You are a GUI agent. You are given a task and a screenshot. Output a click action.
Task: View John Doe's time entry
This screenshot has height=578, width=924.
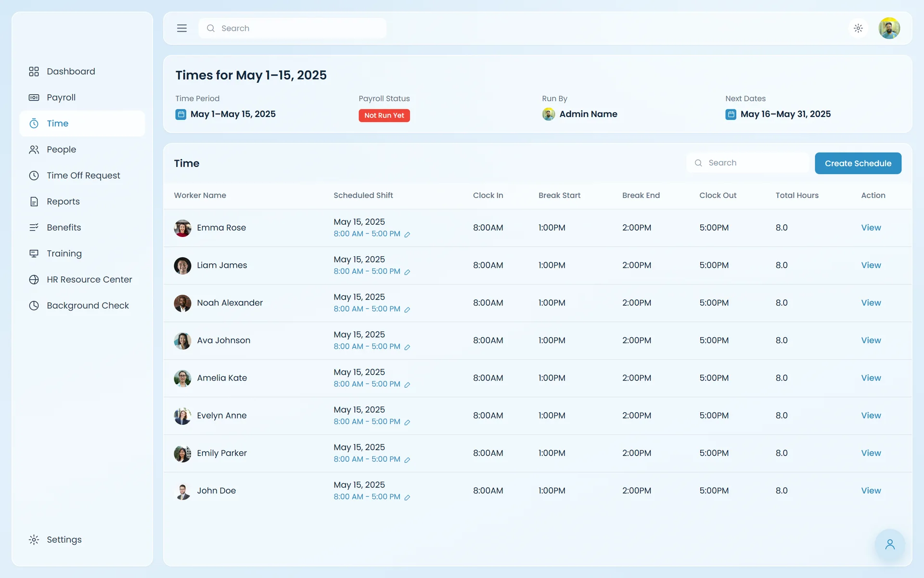click(871, 491)
